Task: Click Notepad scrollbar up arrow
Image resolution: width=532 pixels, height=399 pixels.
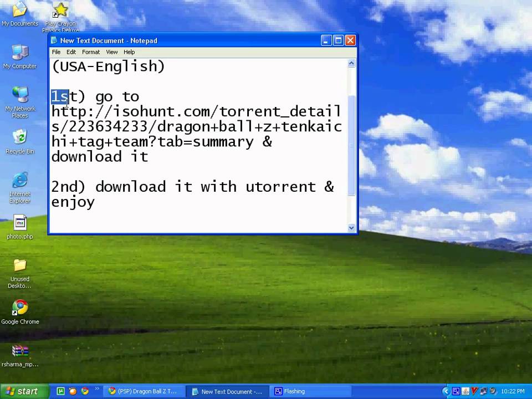Action: [x=351, y=63]
